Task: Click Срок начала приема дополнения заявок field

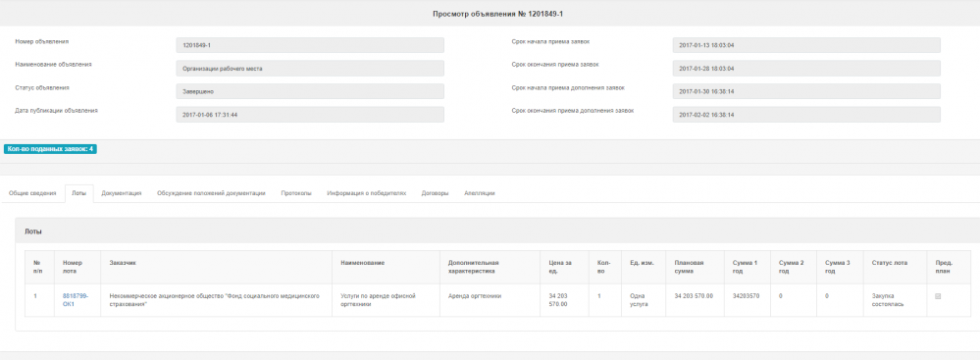Action: coord(806,91)
